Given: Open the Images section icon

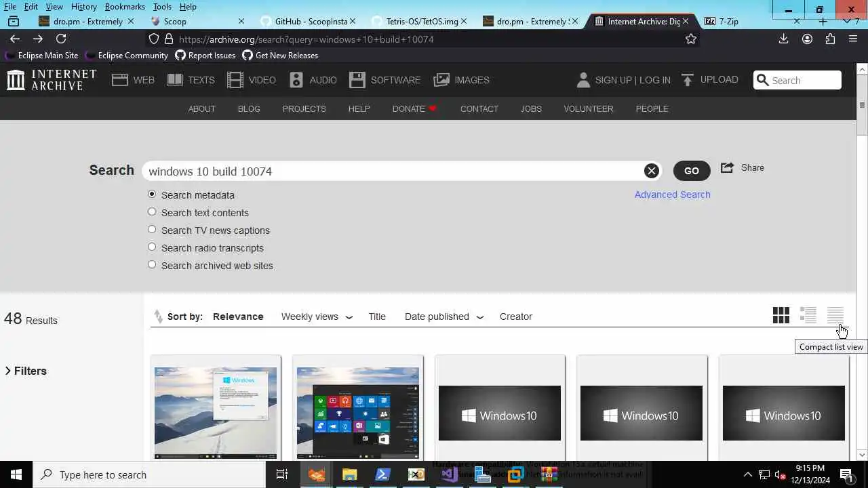Looking at the screenshot, I should (x=441, y=80).
